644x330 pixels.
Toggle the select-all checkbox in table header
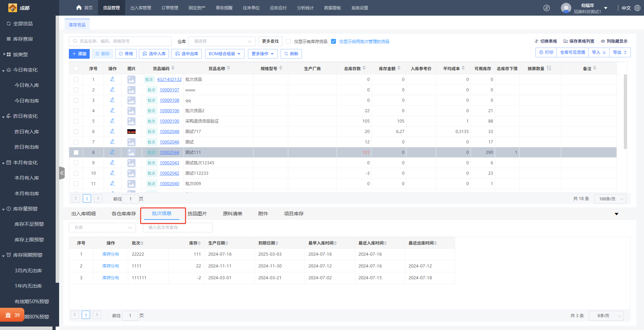(76, 69)
